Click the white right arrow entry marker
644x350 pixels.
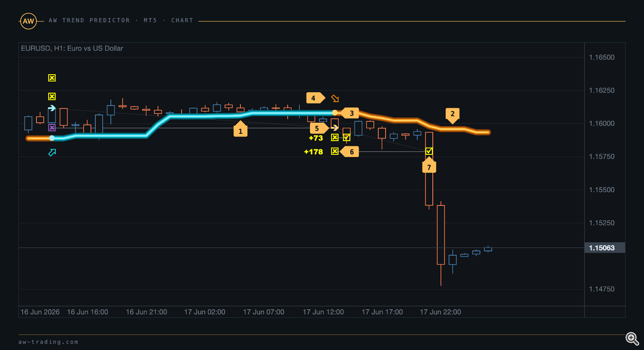pos(52,108)
